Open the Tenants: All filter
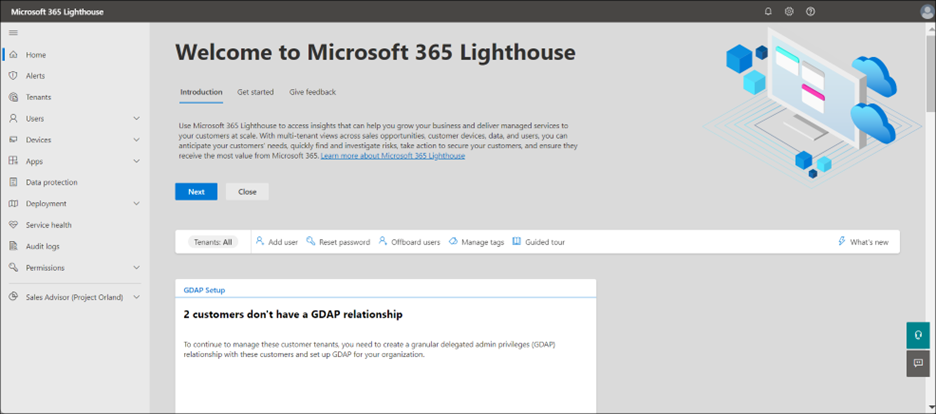 [x=213, y=242]
